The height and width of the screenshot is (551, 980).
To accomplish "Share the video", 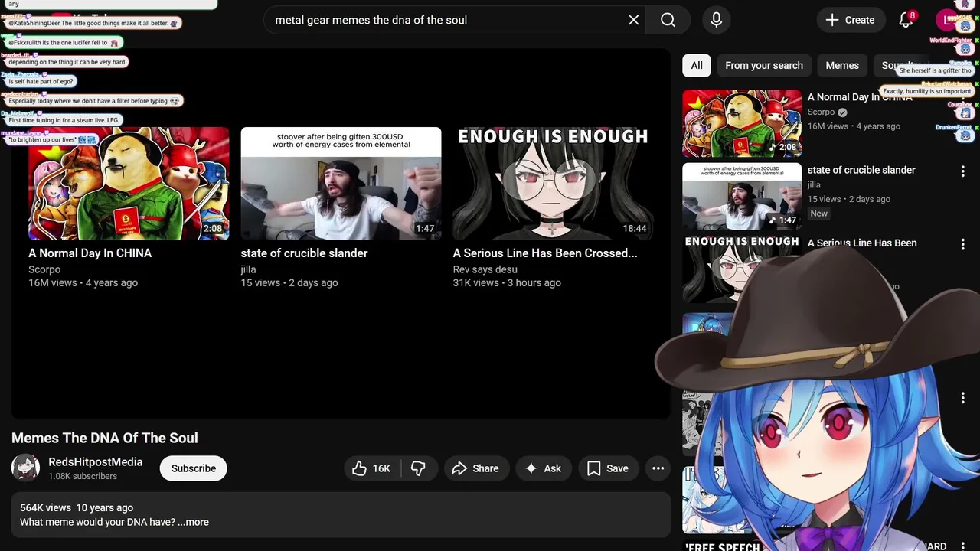I will [475, 468].
